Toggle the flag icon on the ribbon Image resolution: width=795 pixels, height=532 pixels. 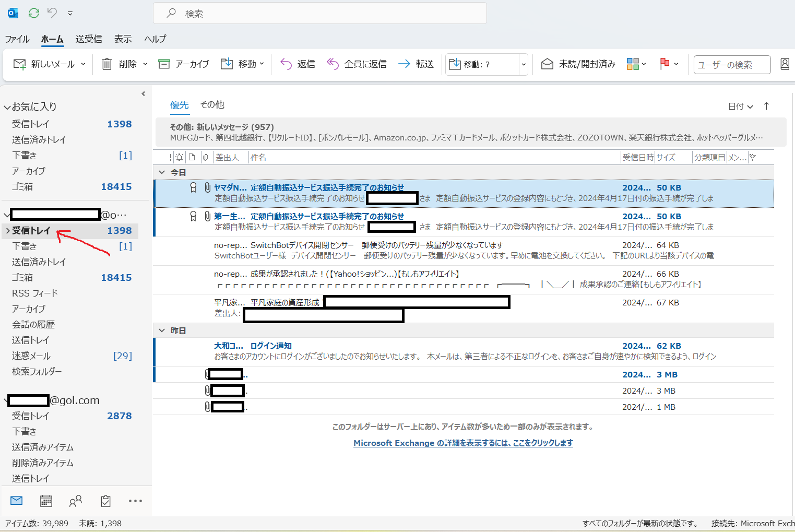coord(665,64)
